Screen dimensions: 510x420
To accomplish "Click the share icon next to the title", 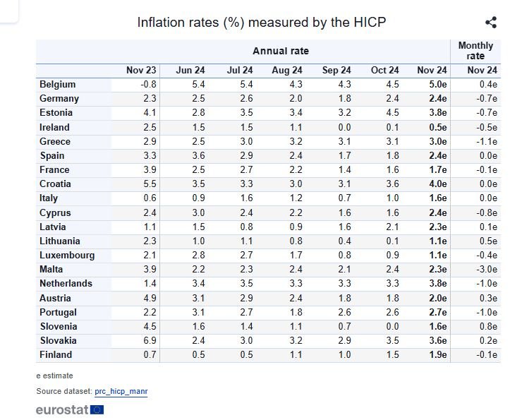I will point(491,23).
